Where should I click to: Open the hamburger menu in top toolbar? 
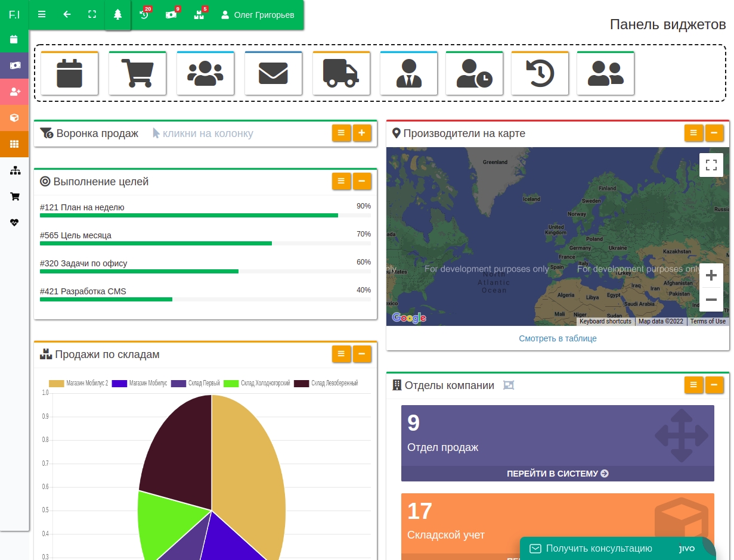tap(42, 15)
